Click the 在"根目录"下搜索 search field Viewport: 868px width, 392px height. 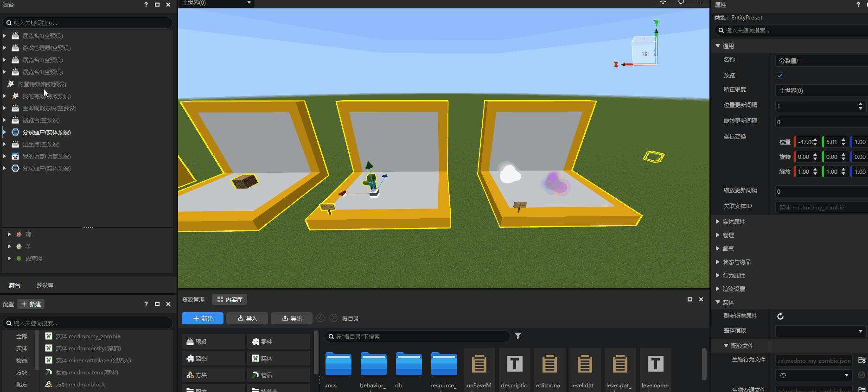pyautogui.click(x=417, y=336)
